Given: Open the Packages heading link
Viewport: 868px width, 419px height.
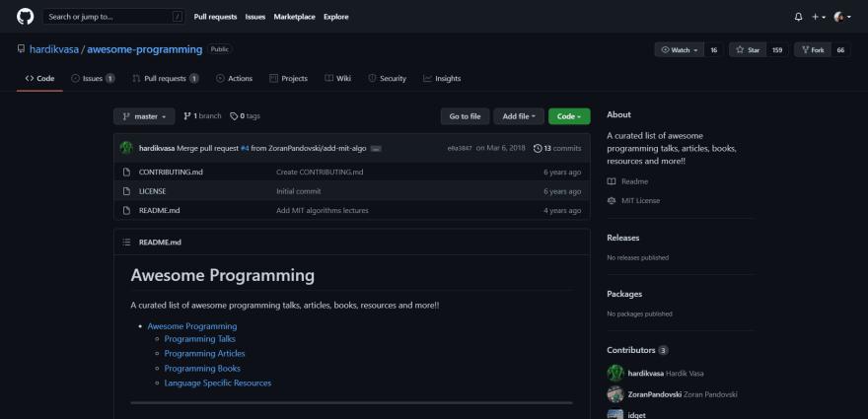Looking at the screenshot, I should click(x=624, y=294).
